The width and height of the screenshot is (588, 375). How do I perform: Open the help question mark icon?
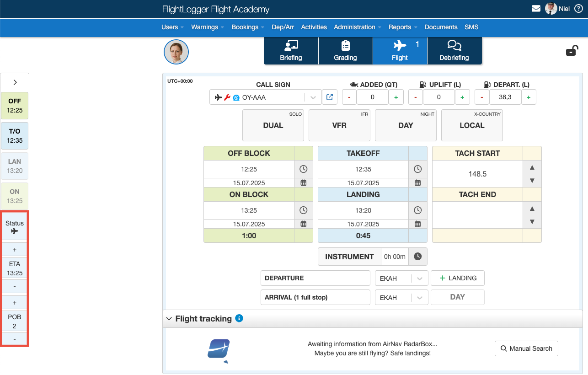tap(578, 9)
